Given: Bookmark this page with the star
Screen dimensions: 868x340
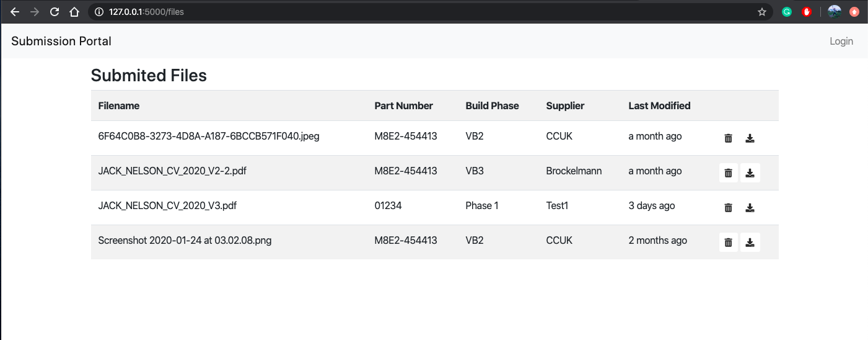Looking at the screenshot, I should [x=762, y=12].
